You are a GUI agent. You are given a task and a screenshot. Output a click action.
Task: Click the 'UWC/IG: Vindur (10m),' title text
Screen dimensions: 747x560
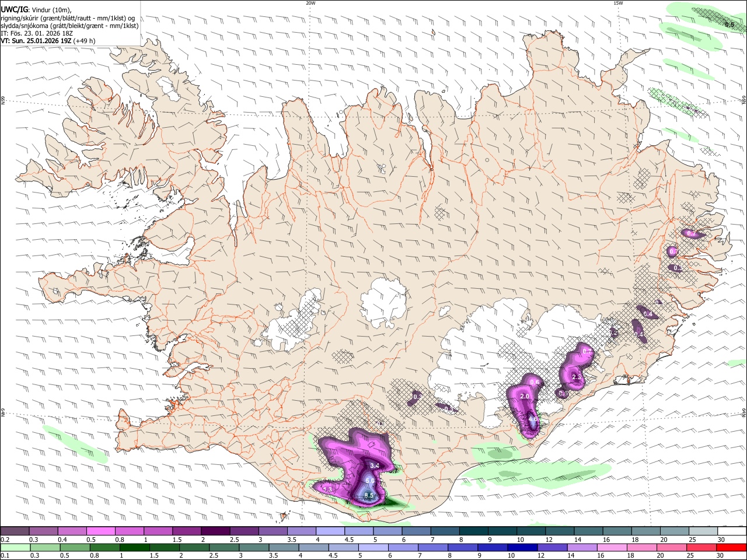(x=36, y=10)
